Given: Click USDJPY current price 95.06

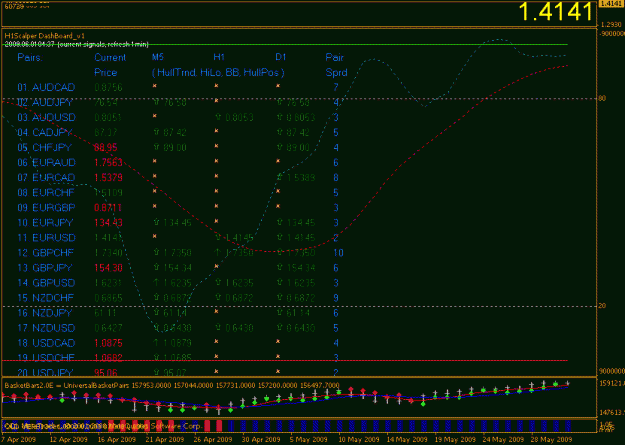Looking at the screenshot, I should coord(106,373).
